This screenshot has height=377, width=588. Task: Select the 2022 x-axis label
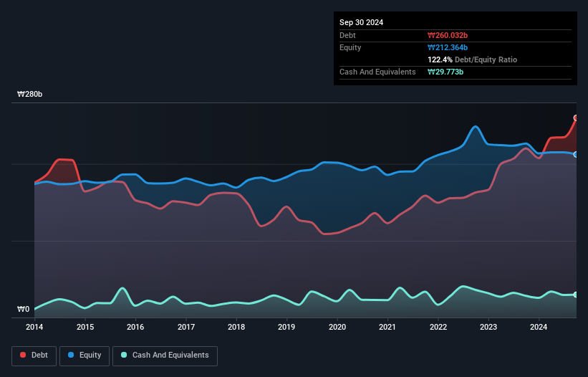point(438,327)
